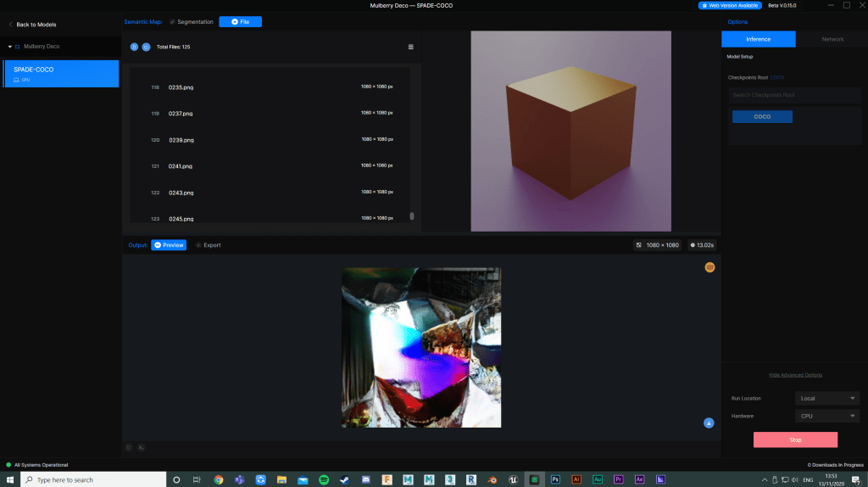Image resolution: width=868 pixels, height=487 pixels.
Task: Click the Hide Advanced Options link
Action: click(x=795, y=375)
